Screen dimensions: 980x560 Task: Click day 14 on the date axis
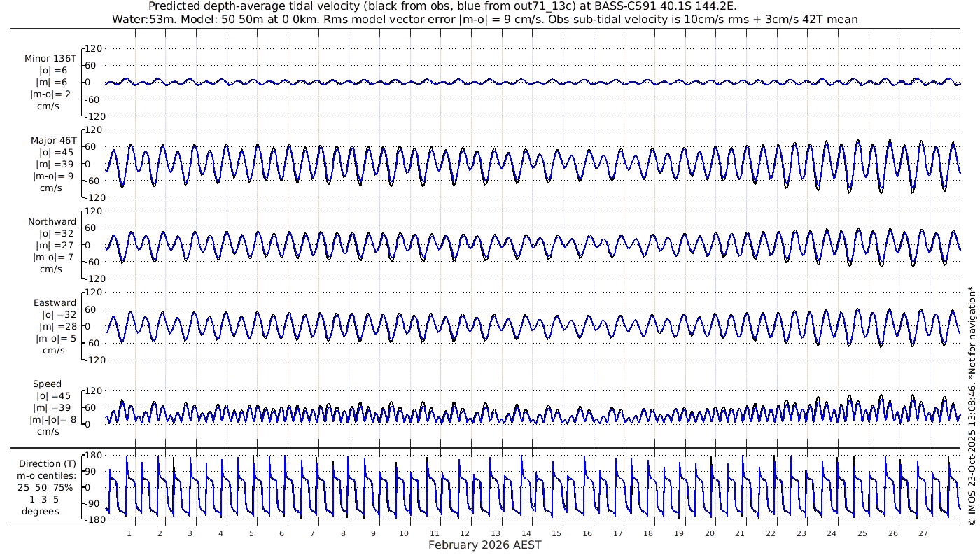pos(526,533)
